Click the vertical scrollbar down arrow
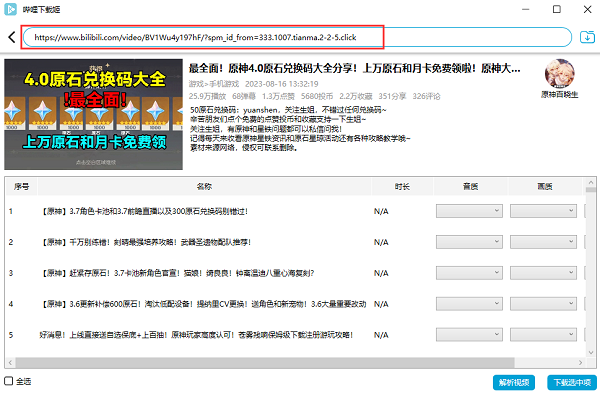The image size is (600, 397). pyautogui.click(x=591, y=352)
